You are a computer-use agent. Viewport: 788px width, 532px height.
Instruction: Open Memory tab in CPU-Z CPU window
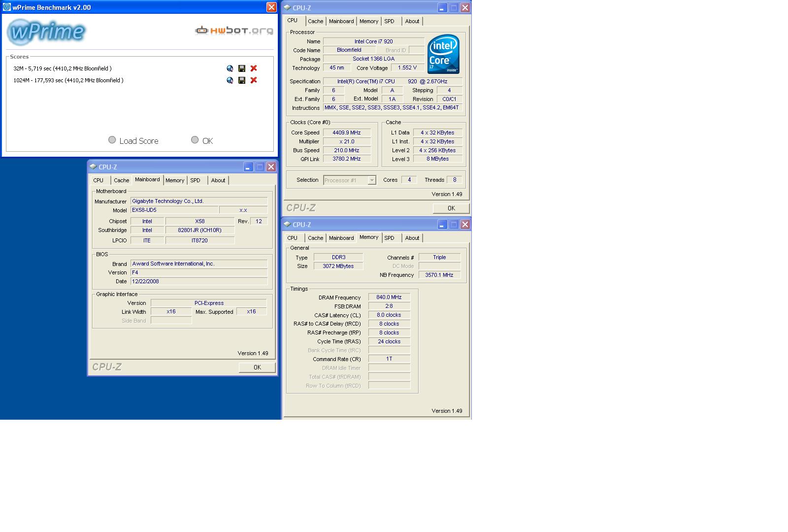tap(369, 21)
